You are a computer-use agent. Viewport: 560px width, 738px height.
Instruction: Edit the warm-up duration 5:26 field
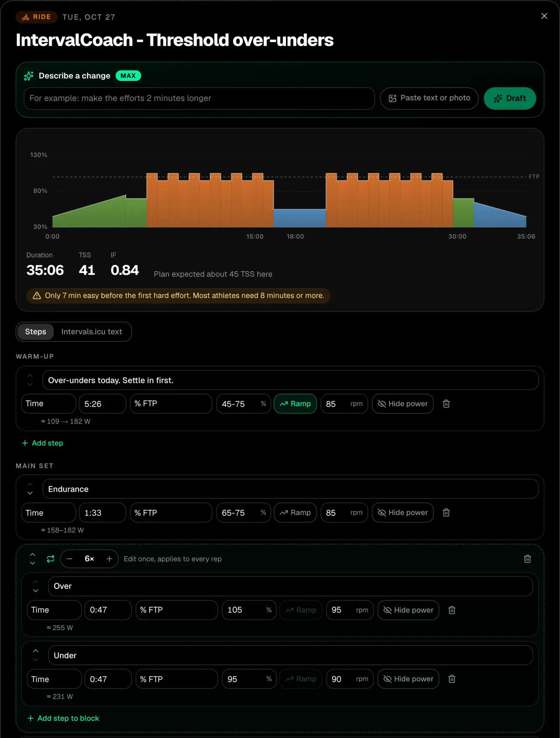[102, 404]
